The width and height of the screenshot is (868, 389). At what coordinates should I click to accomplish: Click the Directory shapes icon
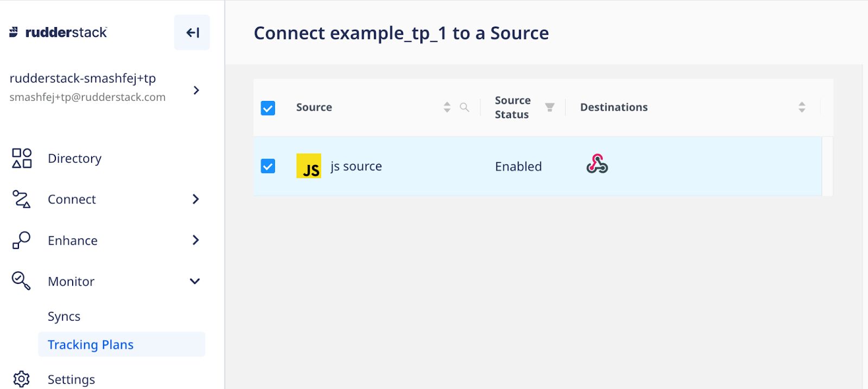22,158
